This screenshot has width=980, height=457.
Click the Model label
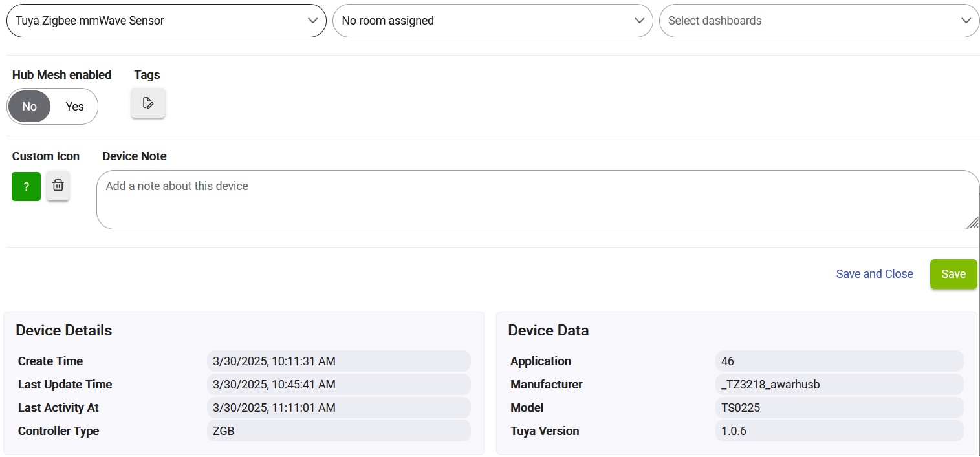tap(527, 408)
